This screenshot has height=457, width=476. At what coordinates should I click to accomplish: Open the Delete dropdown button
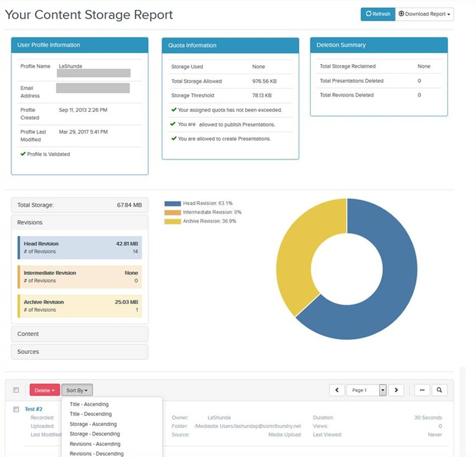[x=45, y=391]
